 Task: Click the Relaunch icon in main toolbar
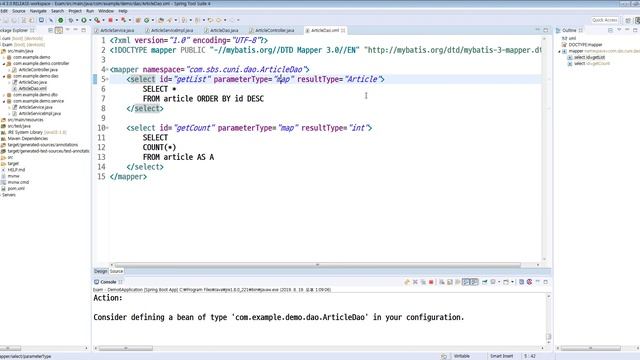pos(123,20)
